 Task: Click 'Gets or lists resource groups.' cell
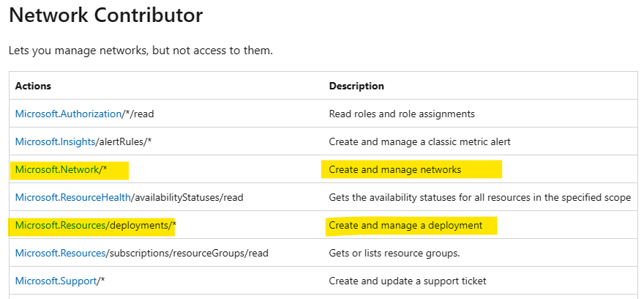[x=394, y=254]
